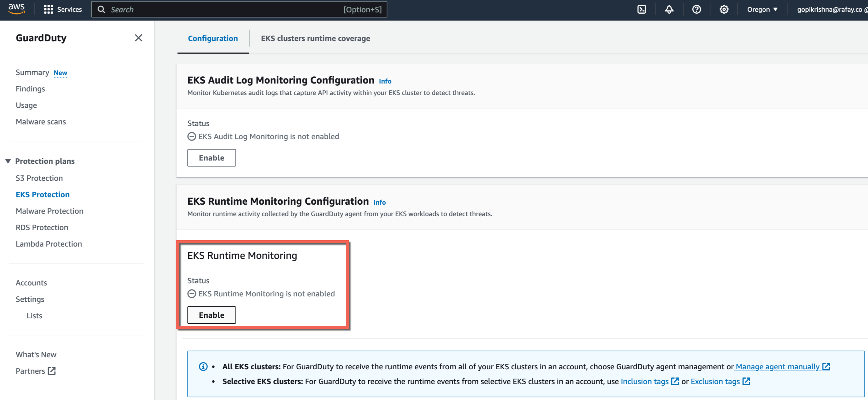868x400 pixels.
Task: Open notifications bell icon
Action: point(669,10)
